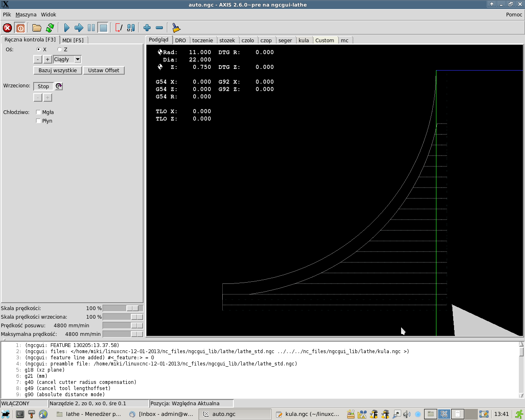The image size is (525, 420).
Task: Open the Widok menu
Action: click(x=48, y=14)
